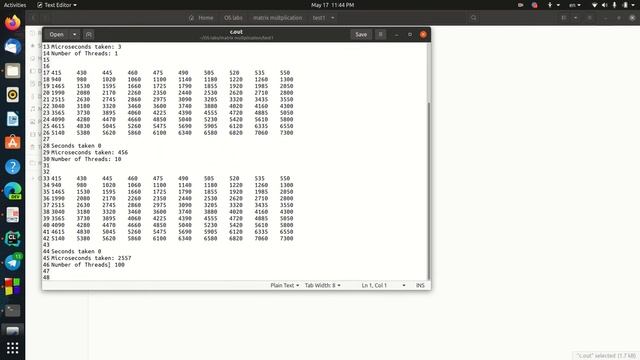The image size is (640, 360).
Task: Open Thunderbird Mail in the dock
Action: point(13,47)
